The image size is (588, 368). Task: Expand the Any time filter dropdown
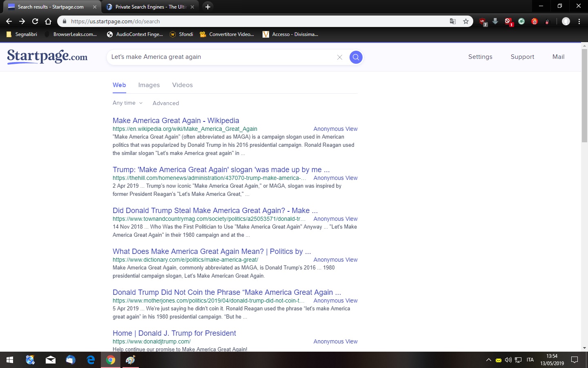(x=128, y=103)
